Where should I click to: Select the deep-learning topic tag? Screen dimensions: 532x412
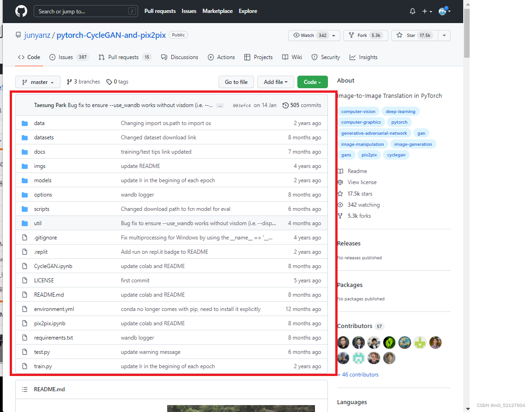tap(400, 111)
